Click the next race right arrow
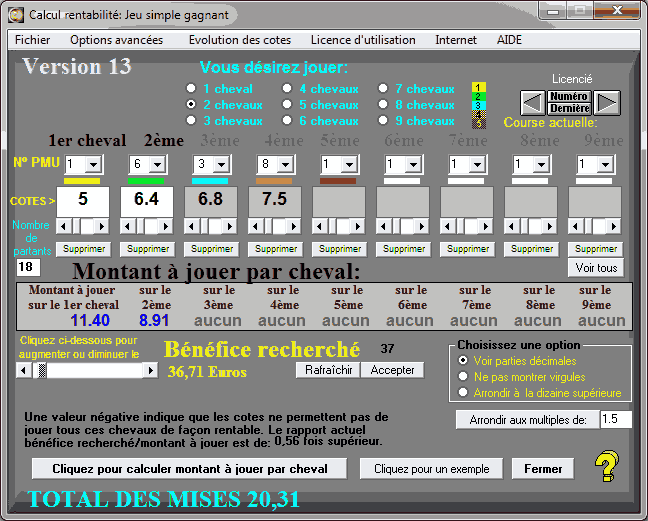Screen dimensions: 648x521 coord(608,102)
